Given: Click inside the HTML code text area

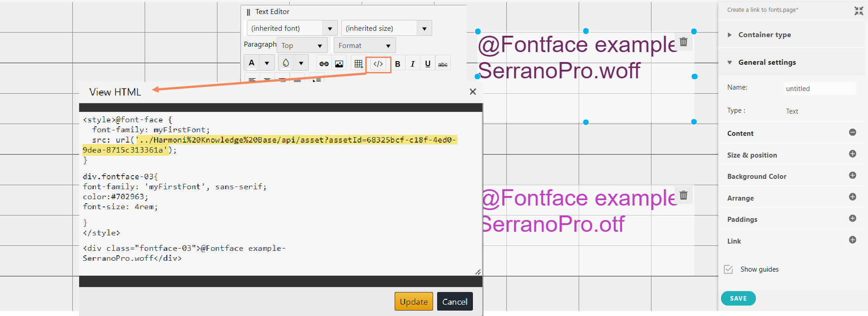Looking at the screenshot, I should click(281, 193).
